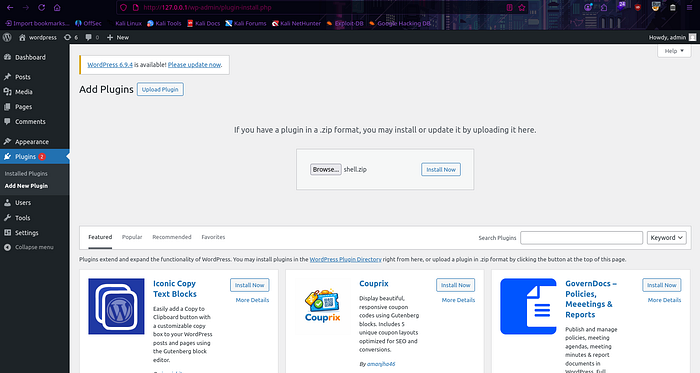Select Add New Plugin submenu item
Image resolution: width=700 pixels, height=373 pixels.
26,186
